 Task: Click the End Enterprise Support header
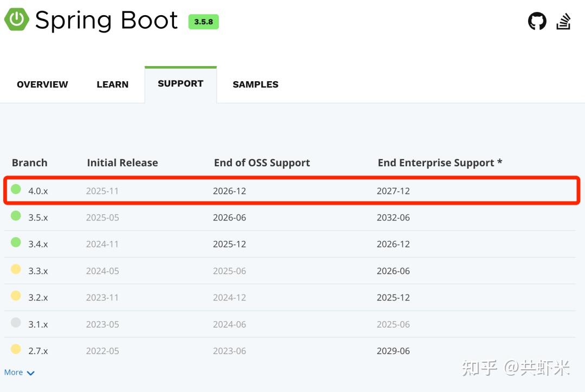point(440,163)
